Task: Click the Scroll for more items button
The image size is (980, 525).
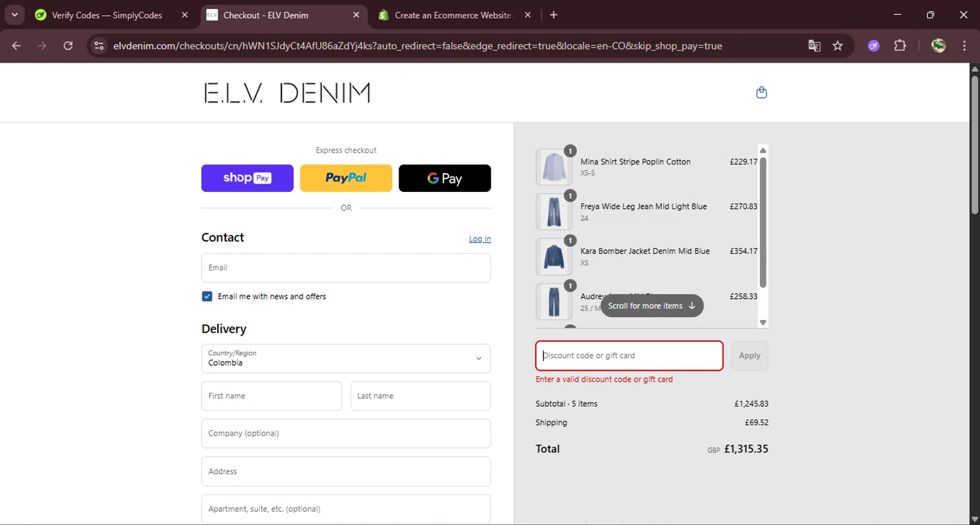Action: (x=651, y=306)
